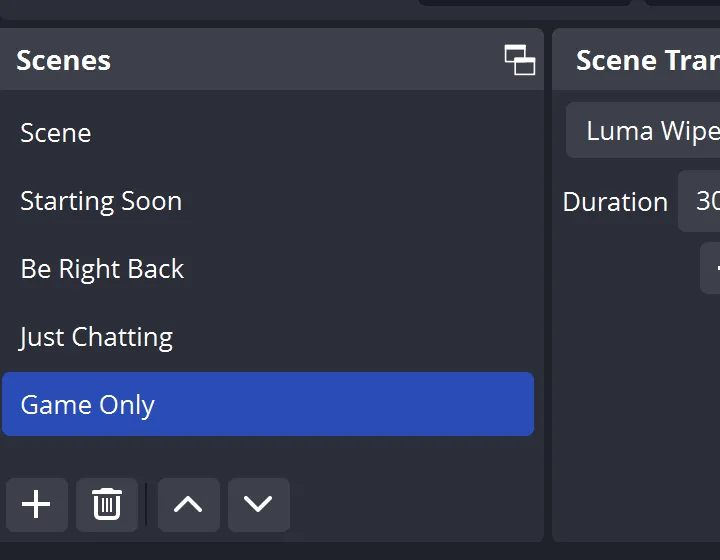Select the Be Right Back scene

[102, 269]
